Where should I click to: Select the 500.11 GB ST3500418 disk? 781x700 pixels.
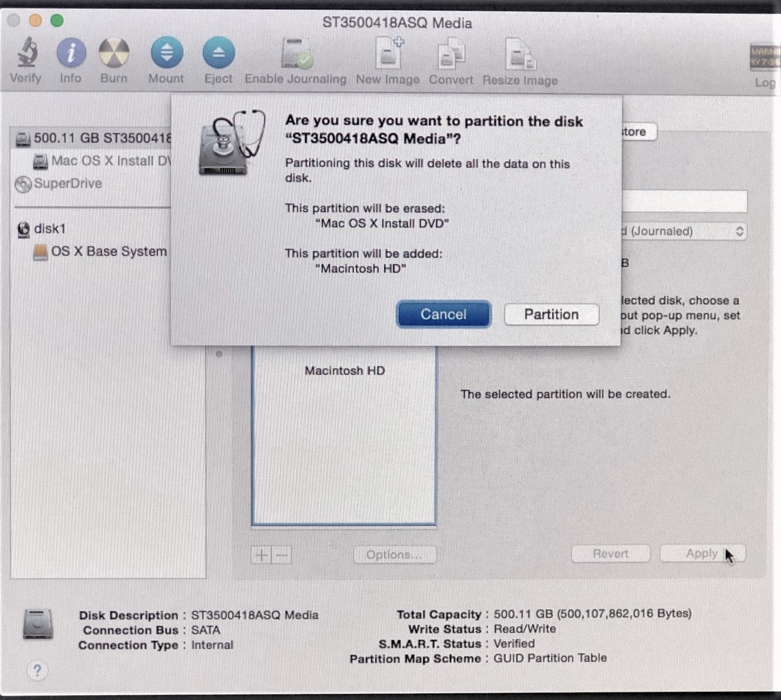pyautogui.click(x=94, y=138)
